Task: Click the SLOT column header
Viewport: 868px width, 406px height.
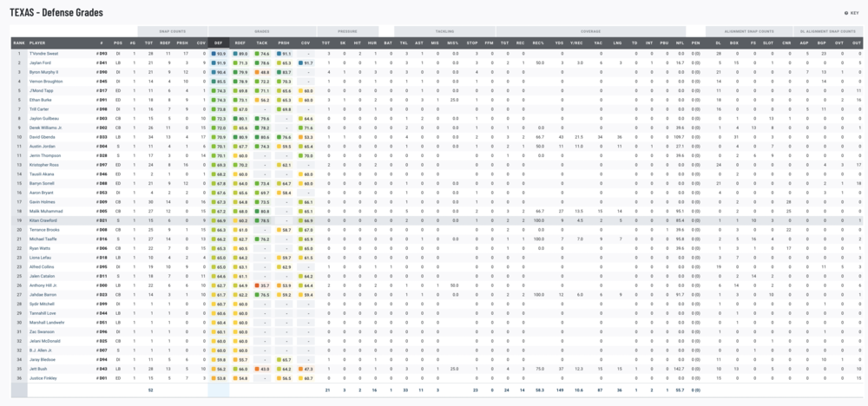Action: (x=768, y=43)
